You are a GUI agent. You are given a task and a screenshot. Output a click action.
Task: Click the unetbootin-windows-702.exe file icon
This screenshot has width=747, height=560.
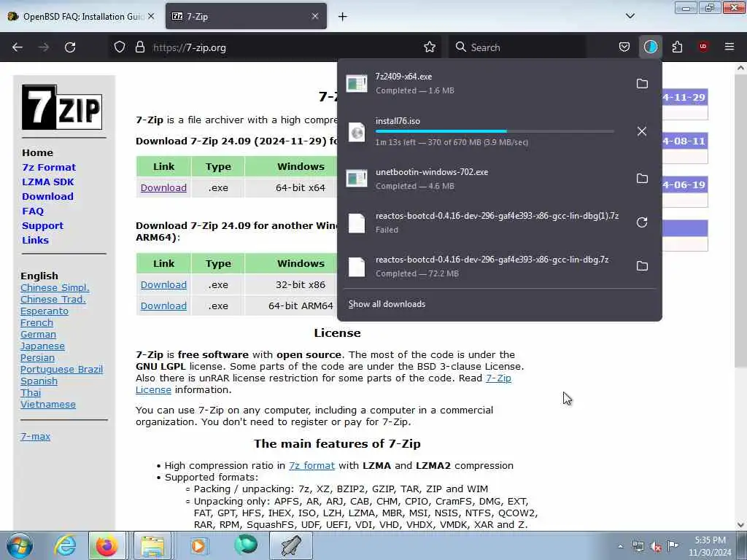(x=357, y=179)
